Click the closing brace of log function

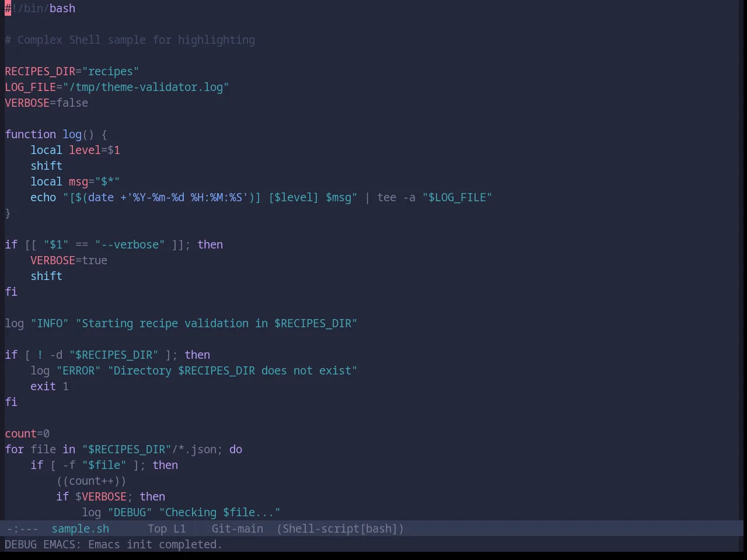tap(8, 213)
